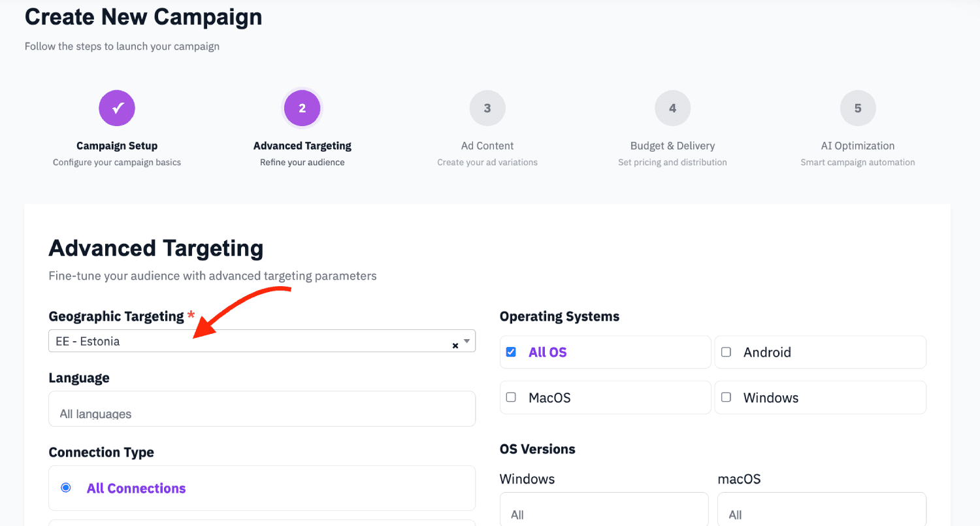Click the completed Campaign Setup checkmark circle
Viewport: 980px width, 526px height.
pos(117,108)
